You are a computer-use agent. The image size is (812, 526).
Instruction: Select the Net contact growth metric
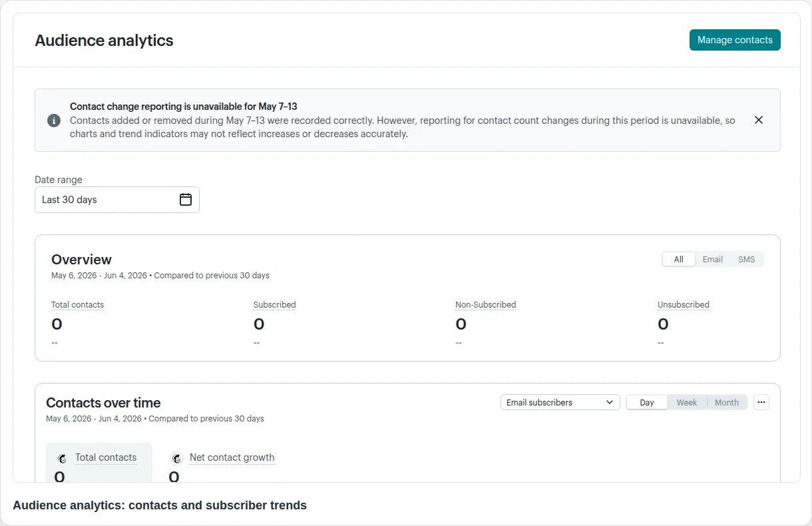232,457
